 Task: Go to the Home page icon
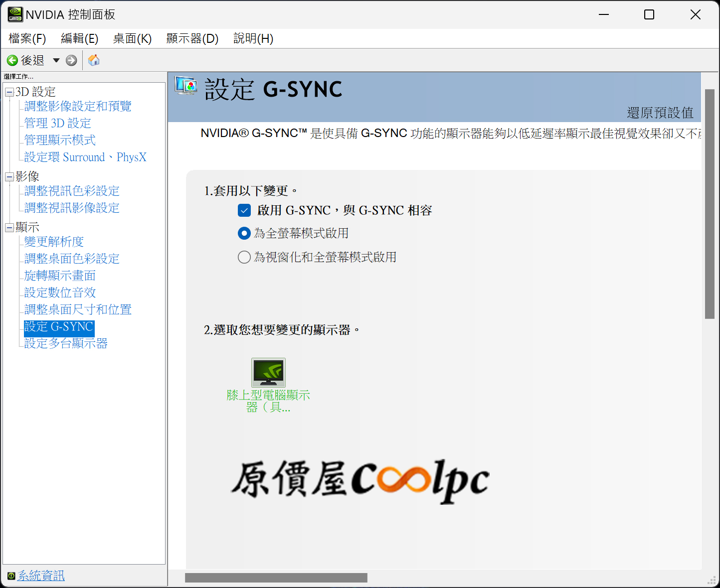pyautogui.click(x=94, y=60)
